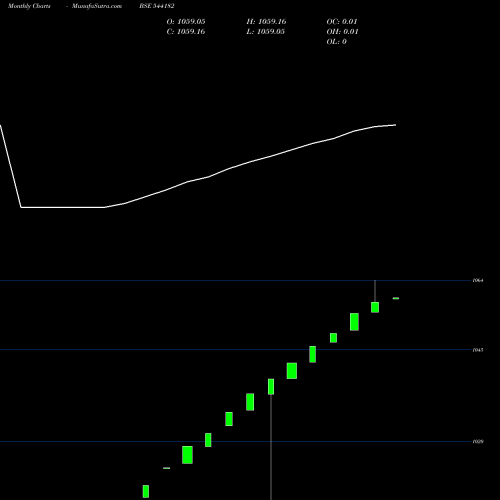This screenshot has width=500, height=500.
Task: Click the 1064 price axis label
Action: (x=478, y=281)
